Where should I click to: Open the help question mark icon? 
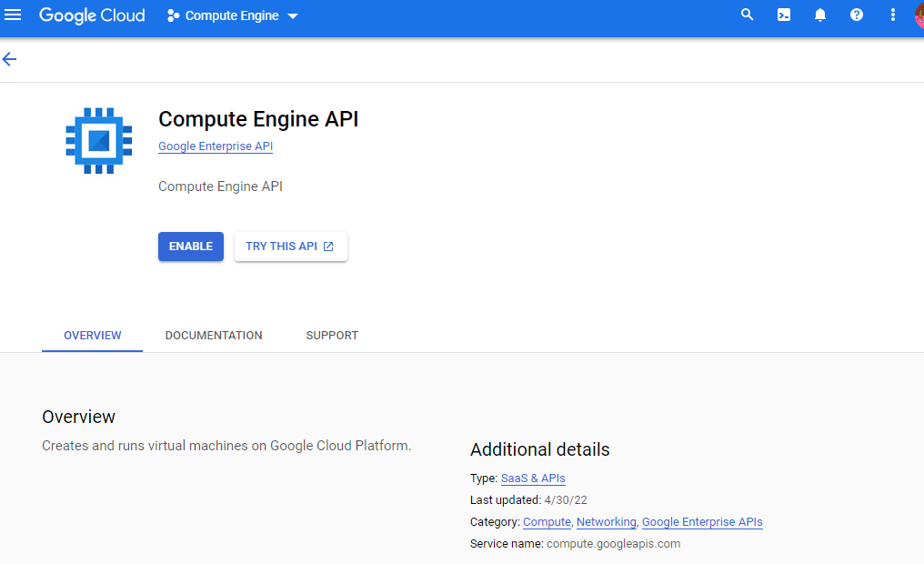(x=857, y=15)
